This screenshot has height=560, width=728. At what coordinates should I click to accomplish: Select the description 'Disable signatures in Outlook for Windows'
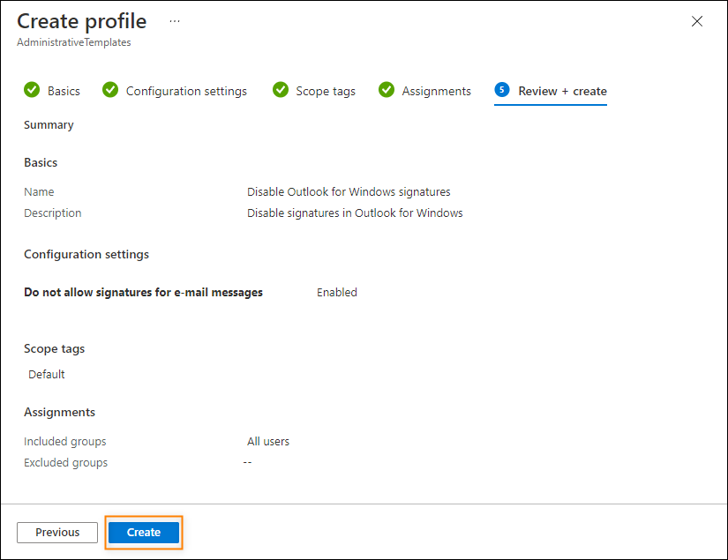[355, 213]
